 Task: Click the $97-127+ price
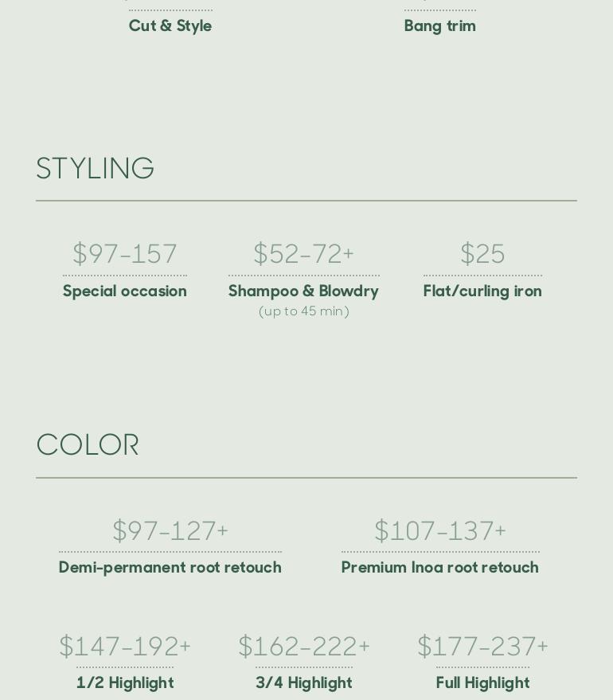tap(170, 530)
